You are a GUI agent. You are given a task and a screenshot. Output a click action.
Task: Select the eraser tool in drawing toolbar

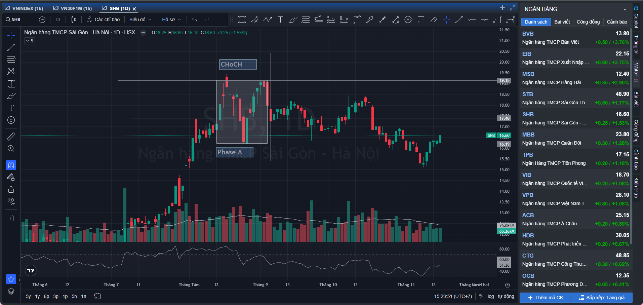pyautogui.click(x=434, y=20)
